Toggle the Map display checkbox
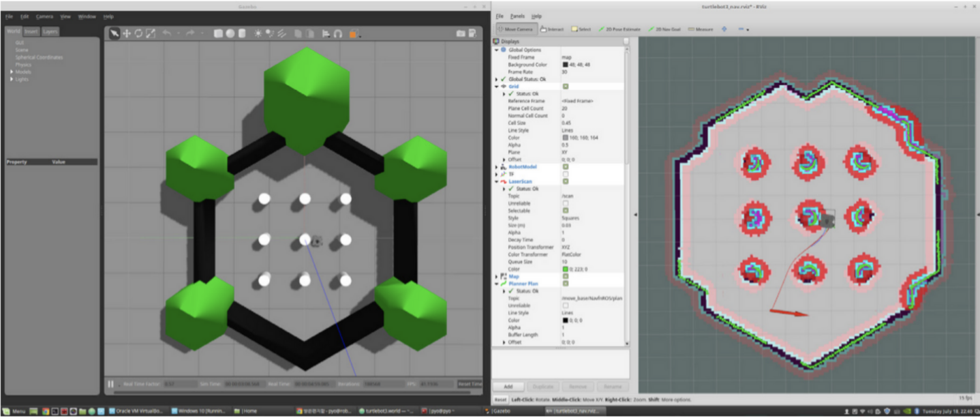The width and height of the screenshot is (980, 420). (x=566, y=276)
